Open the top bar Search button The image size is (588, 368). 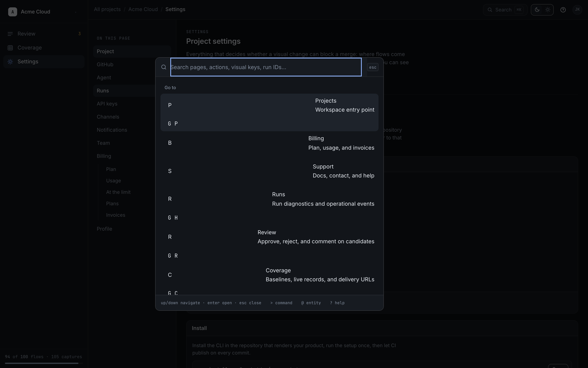(505, 10)
